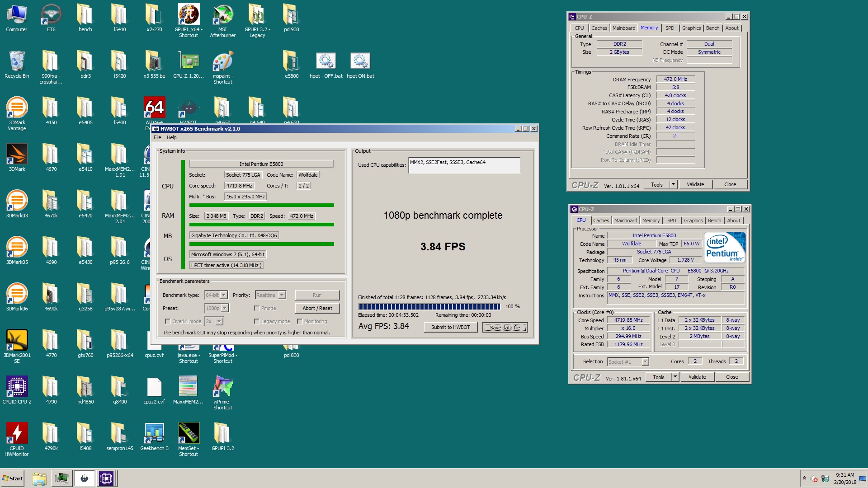Launch the GPUPI_x64 shortcut
This screenshot has height=488, width=868.
coord(189,21)
